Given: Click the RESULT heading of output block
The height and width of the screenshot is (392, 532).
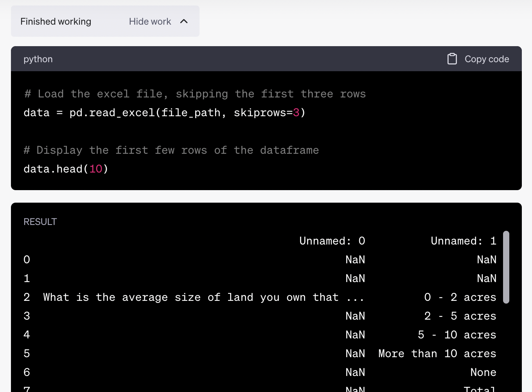Looking at the screenshot, I should pyautogui.click(x=40, y=222).
